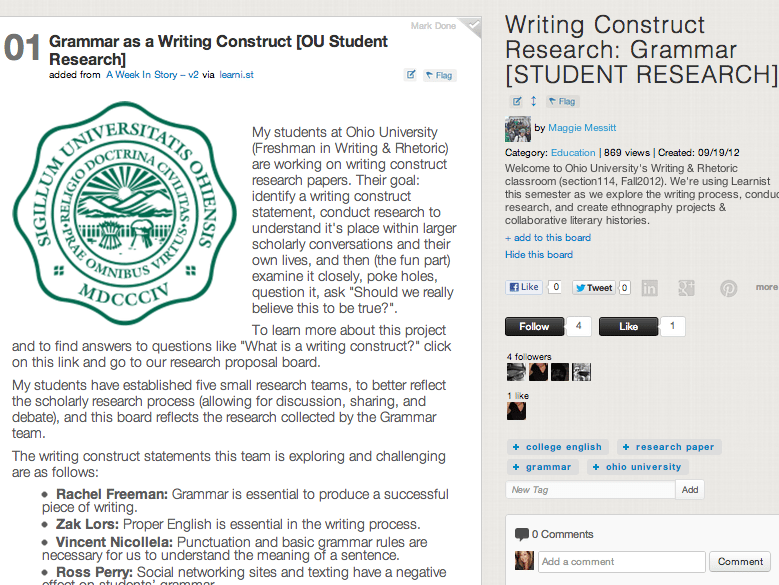This screenshot has width=779, height=585.
Task: Click the edit pencil icon beside learning title
Action: pos(410,75)
